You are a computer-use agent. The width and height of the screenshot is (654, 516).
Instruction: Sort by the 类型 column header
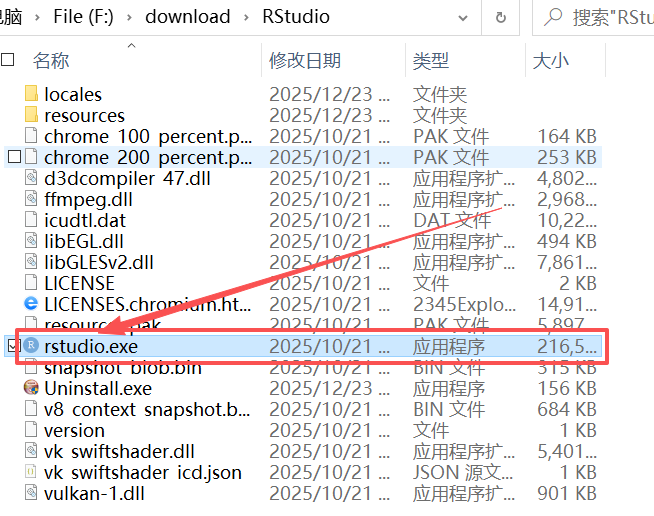click(430, 60)
